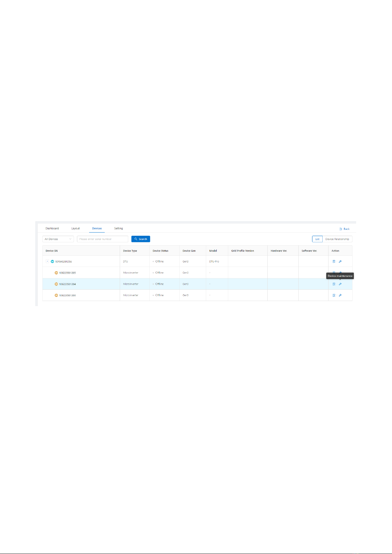Select the Devices tab

pos(97,229)
